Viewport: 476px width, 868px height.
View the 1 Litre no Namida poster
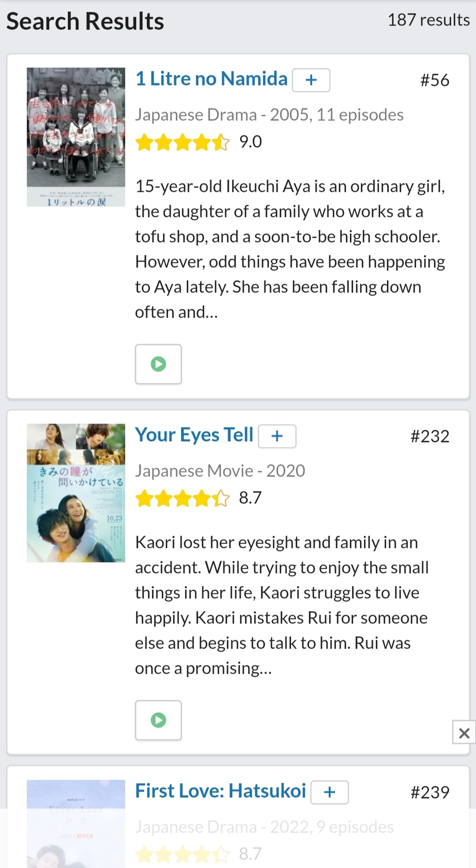pyautogui.click(x=76, y=137)
